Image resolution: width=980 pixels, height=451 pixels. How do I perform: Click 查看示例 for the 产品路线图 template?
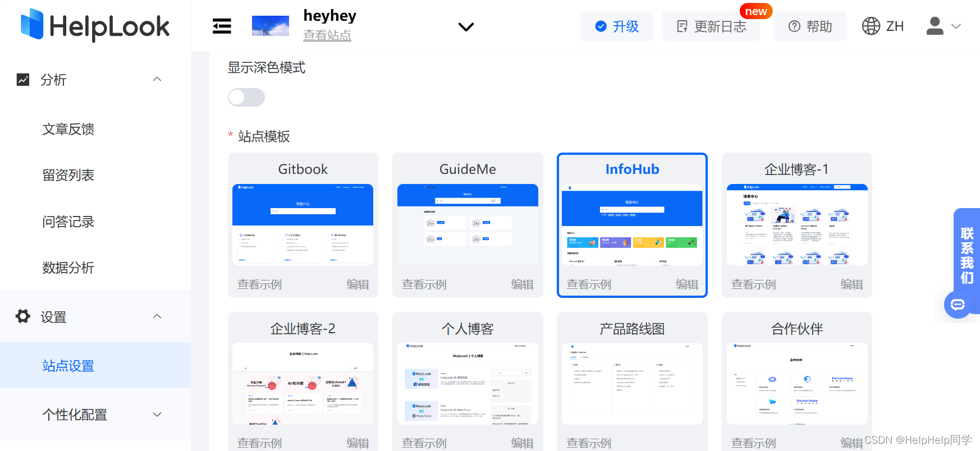click(589, 443)
